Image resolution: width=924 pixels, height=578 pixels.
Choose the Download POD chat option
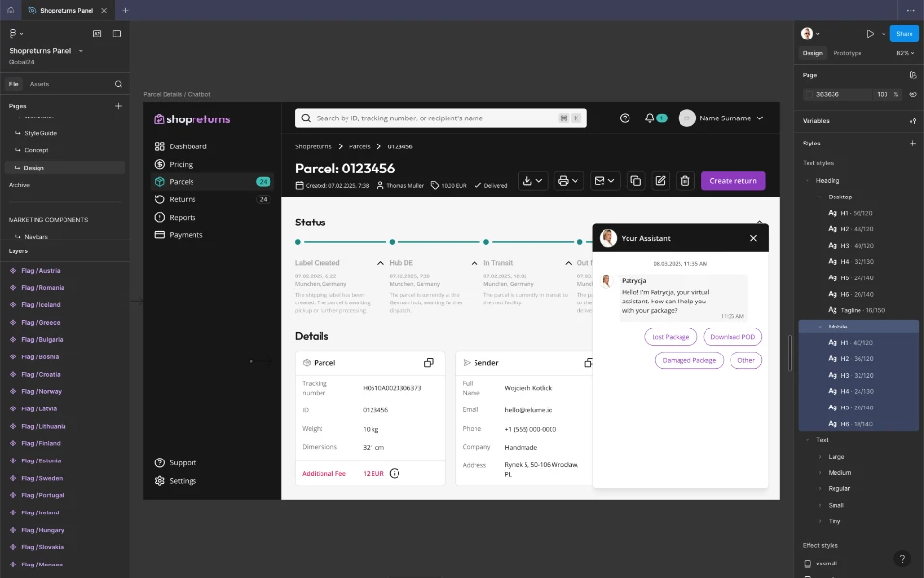point(731,337)
